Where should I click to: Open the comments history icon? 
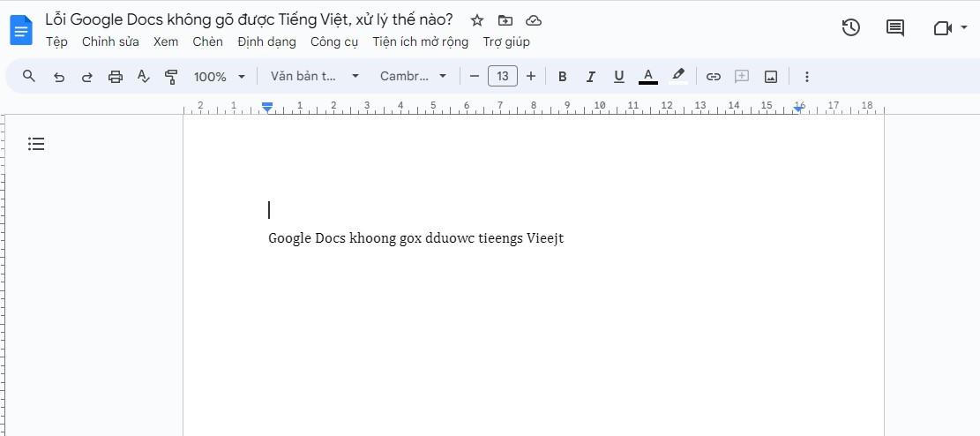click(x=895, y=27)
